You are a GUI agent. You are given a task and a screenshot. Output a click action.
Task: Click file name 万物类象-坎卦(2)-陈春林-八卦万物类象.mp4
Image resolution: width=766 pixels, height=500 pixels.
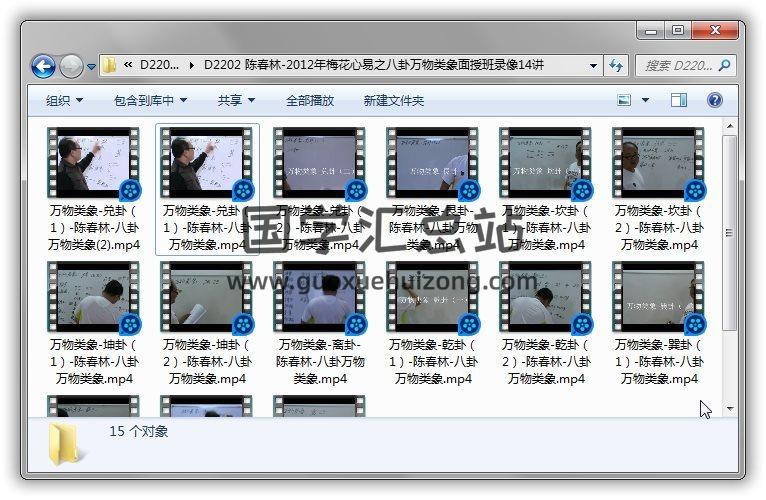tap(659, 228)
